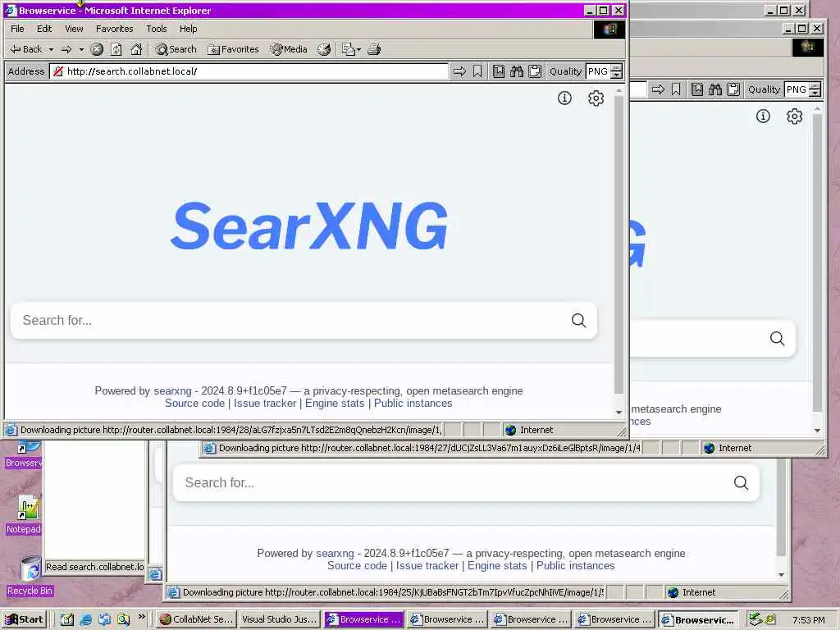This screenshot has height=630, width=840.
Task: Click the Go arrow in right background window
Action: (x=659, y=89)
